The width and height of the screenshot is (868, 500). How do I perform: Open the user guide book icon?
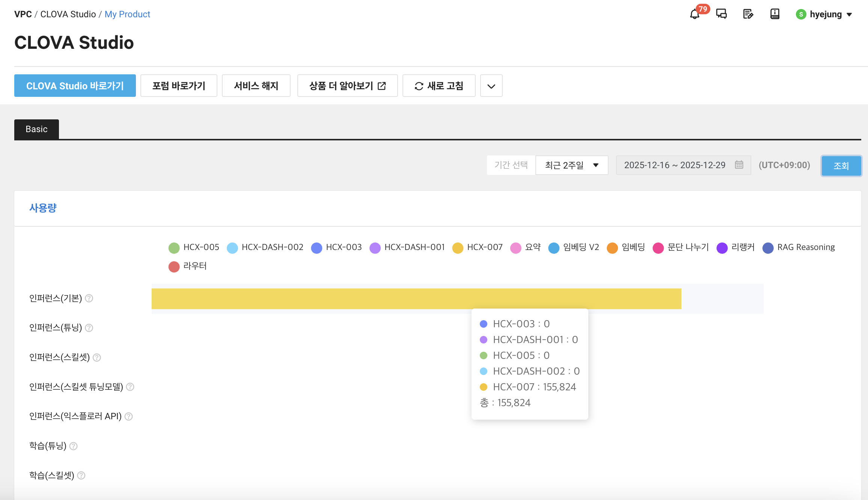pos(775,14)
